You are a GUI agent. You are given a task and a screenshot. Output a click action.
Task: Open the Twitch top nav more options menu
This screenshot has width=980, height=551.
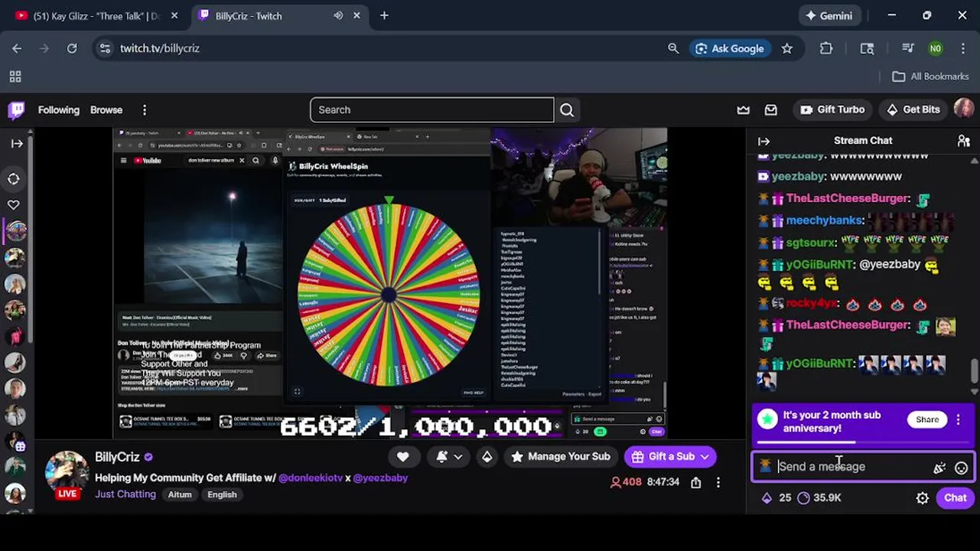pyautogui.click(x=144, y=110)
